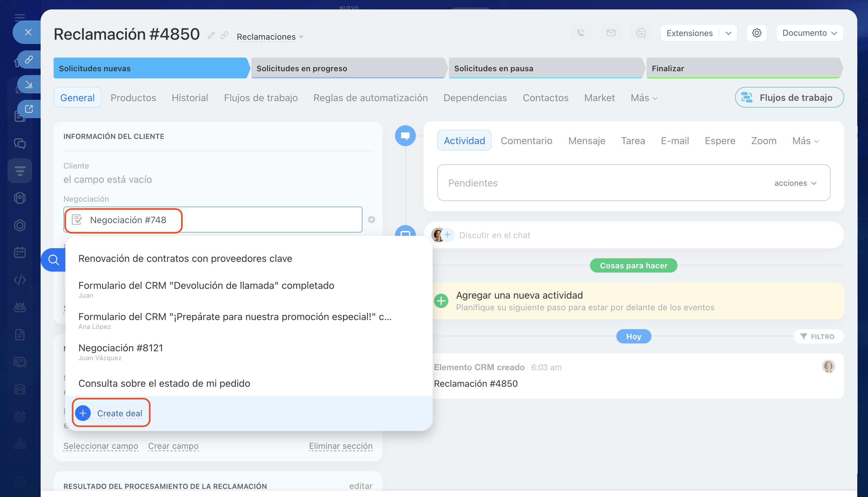
Task: Click green plus to add new activity
Action: tap(441, 301)
